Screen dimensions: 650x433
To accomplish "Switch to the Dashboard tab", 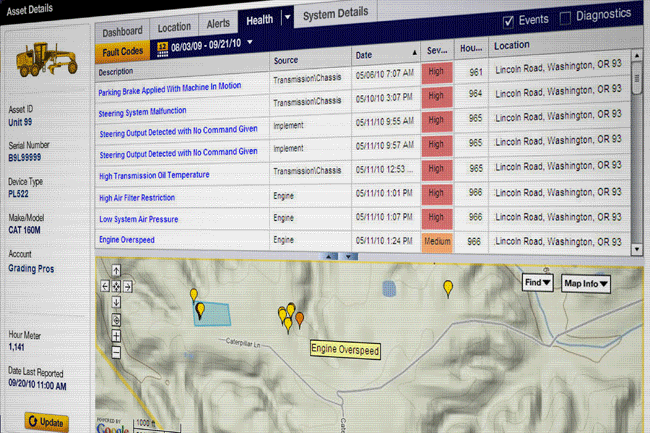I will pyautogui.click(x=122, y=30).
